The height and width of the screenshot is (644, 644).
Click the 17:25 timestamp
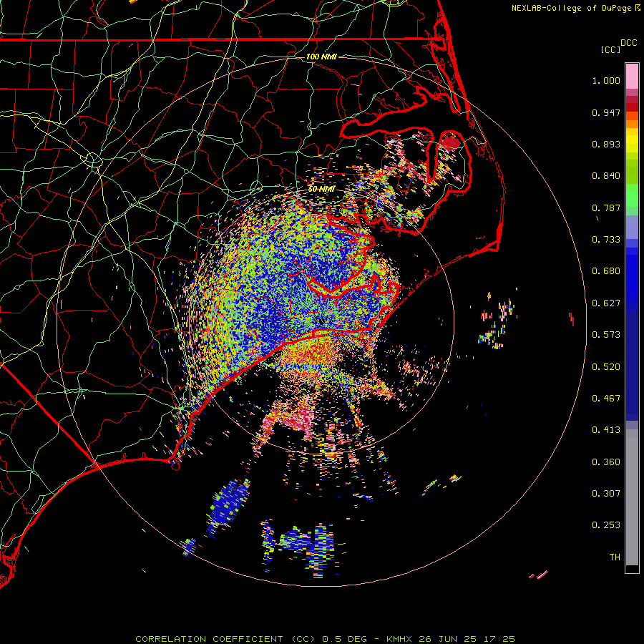pos(499,639)
